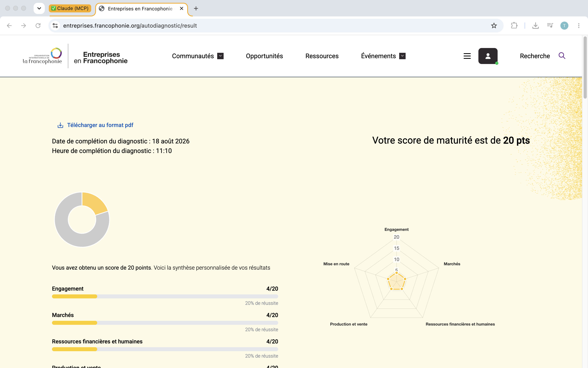
Task: Open the hamburger menu icon on site header
Action: (x=467, y=56)
